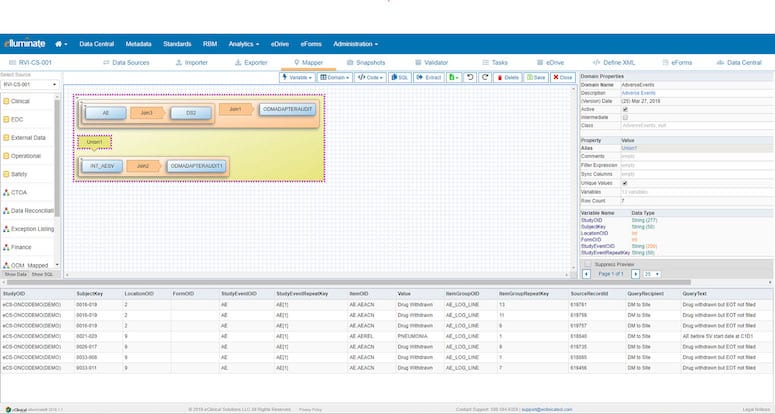Open the Metadata menu item

click(x=138, y=44)
